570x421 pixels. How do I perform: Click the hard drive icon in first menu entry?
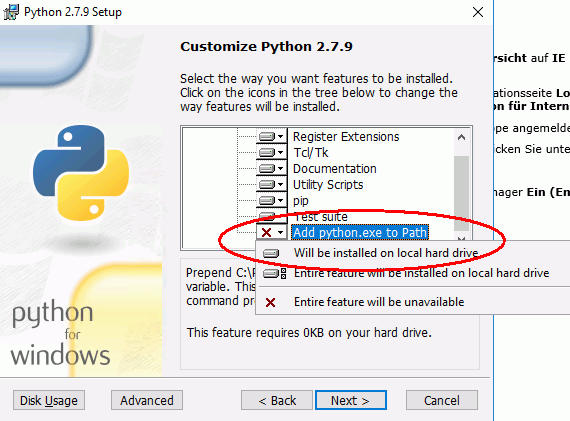pyautogui.click(x=271, y=253)
